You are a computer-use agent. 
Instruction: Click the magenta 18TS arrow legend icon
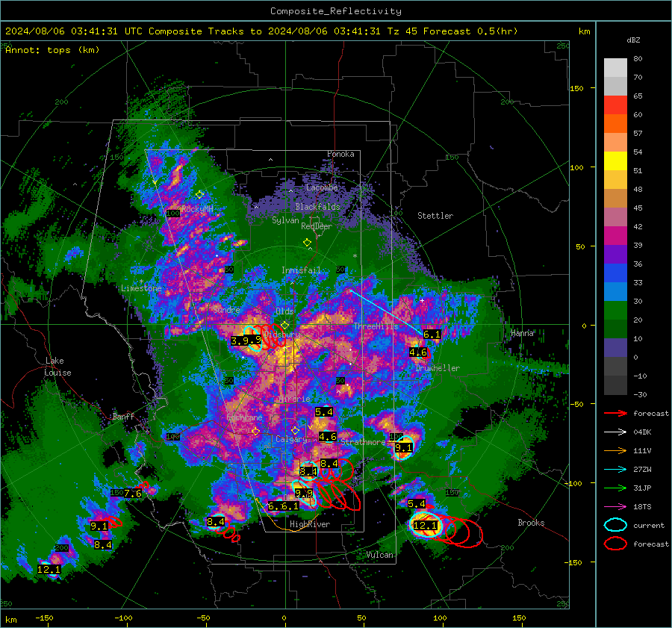[615, 507]
